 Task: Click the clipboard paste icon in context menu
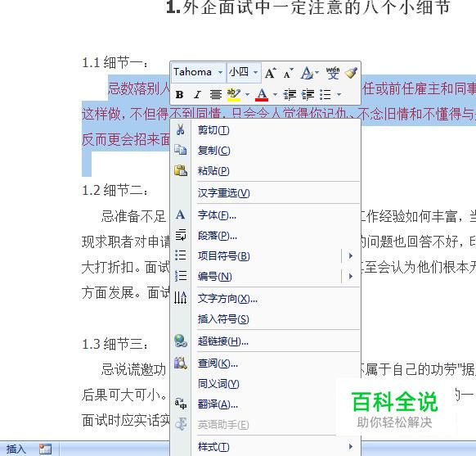click(x=180, y=170)
